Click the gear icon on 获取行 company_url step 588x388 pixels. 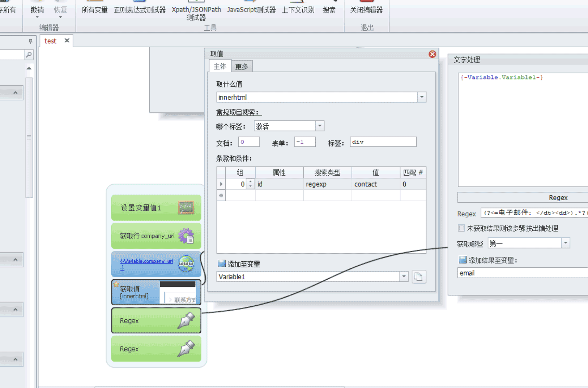[186, 236]
